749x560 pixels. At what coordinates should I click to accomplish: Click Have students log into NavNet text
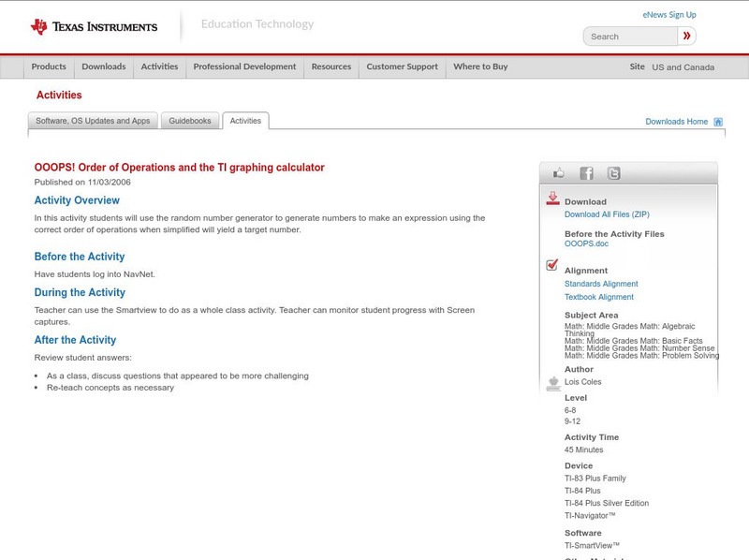click(x=95, y=274)
